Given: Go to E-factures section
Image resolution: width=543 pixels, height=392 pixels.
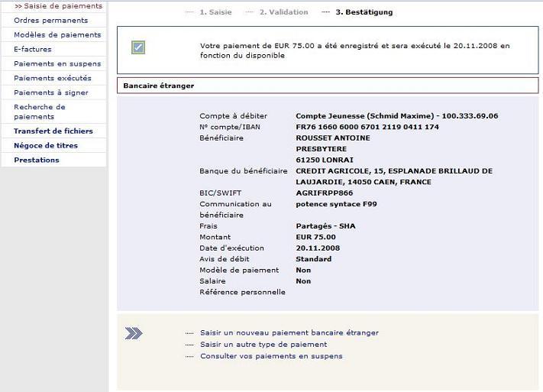Looking at the screenshot, I should tap(33, 50).
